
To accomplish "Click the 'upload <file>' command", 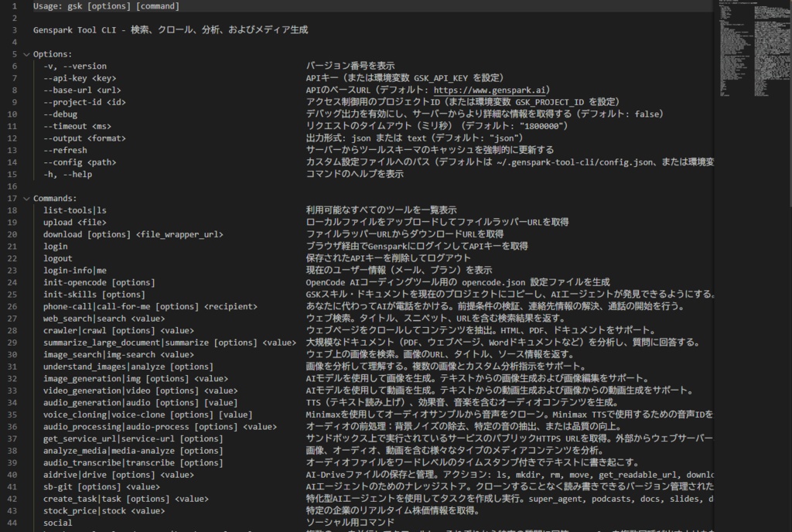I will (x=75, y=222).
